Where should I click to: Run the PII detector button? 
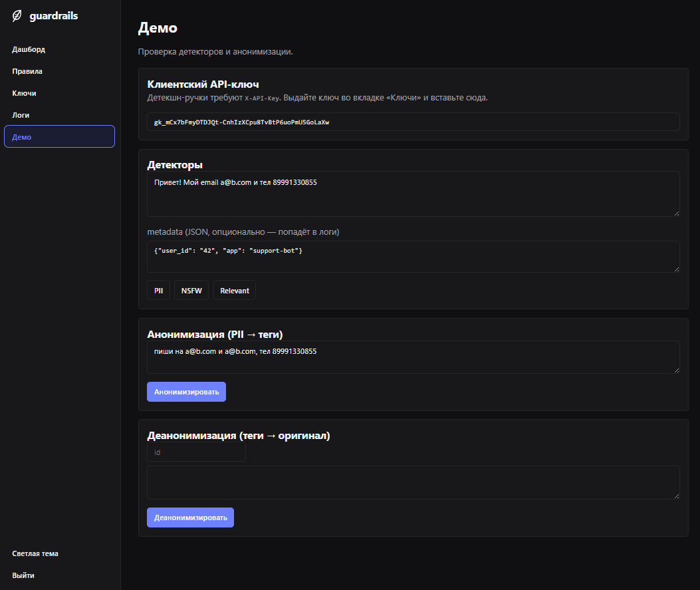click(x=158, y=290)
